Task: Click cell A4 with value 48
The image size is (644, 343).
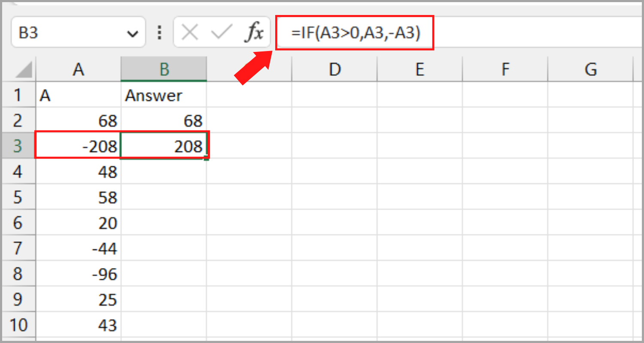Action: coord(78,171)
